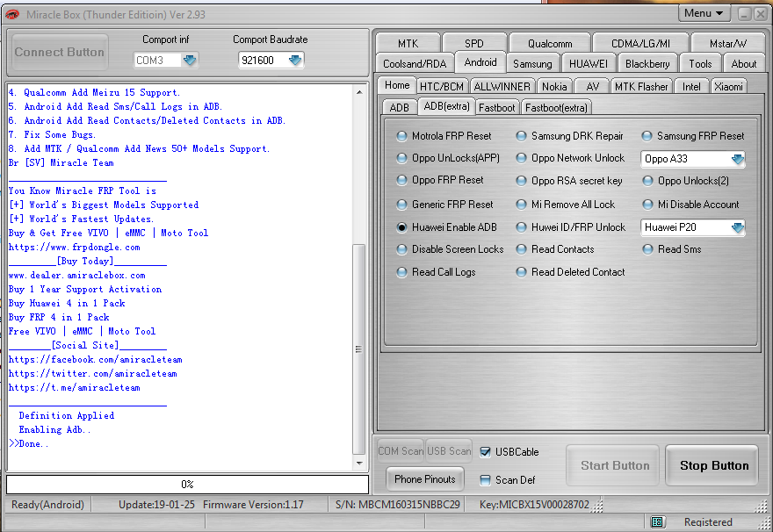Select Disable Screen Locks option
The height and width of the screenshot is (532, 773).
click(x=451, y=249)
